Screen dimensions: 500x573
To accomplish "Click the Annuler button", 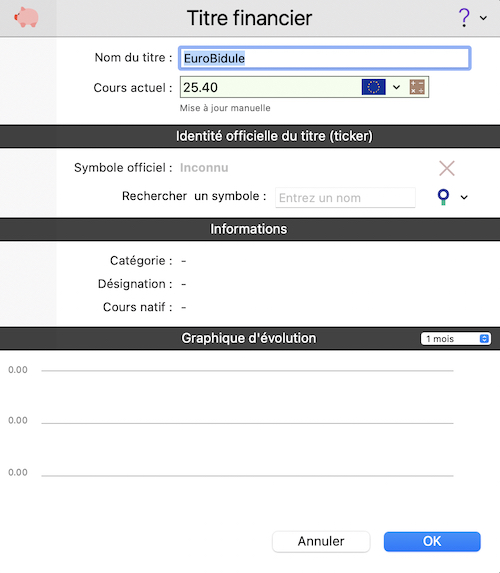I will [x=321, y=541].
